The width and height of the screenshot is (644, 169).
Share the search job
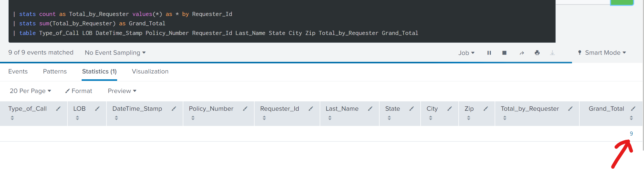(522, 53)
